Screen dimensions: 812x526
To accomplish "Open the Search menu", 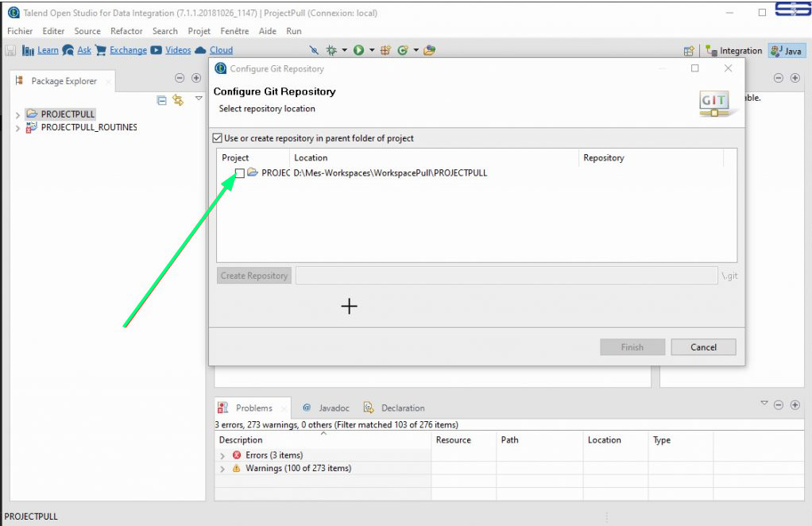I will pos(165,31).
